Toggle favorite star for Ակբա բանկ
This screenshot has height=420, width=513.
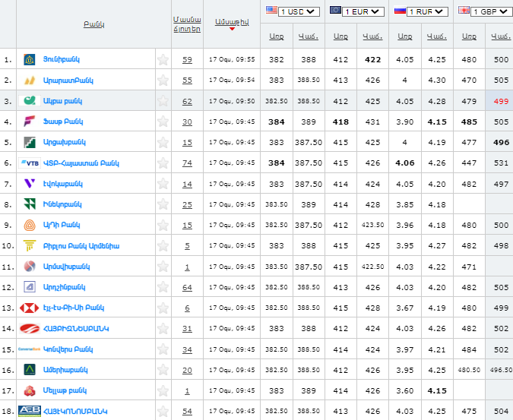coord(163,101)
